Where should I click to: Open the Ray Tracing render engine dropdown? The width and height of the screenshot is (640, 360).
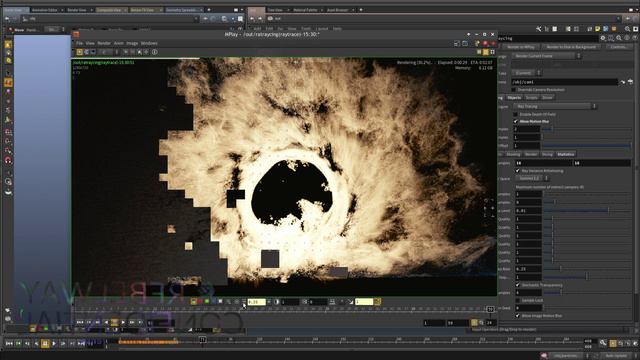pos(555,106)
